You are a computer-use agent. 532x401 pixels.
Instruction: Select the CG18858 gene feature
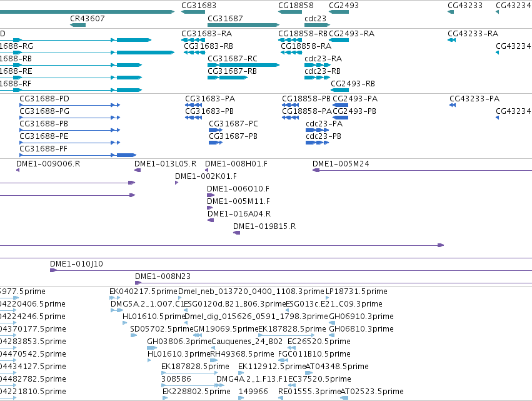click(290, 12)
